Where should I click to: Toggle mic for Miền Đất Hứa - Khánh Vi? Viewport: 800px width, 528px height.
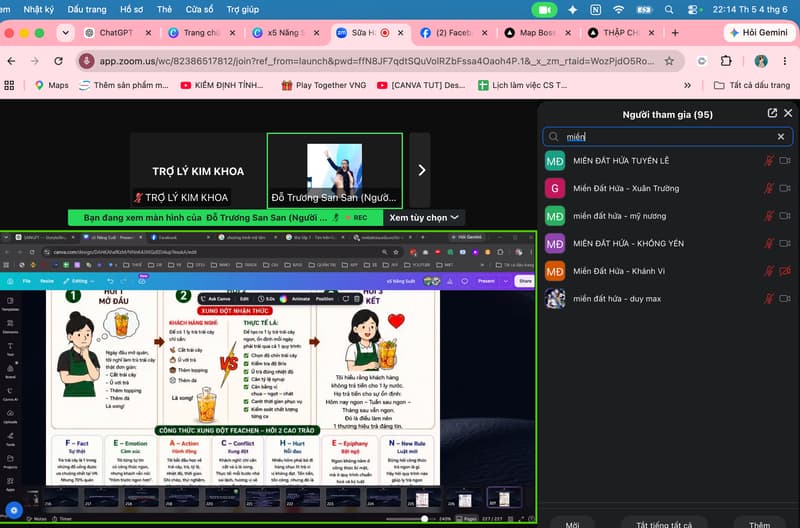(x=768, y=271)
